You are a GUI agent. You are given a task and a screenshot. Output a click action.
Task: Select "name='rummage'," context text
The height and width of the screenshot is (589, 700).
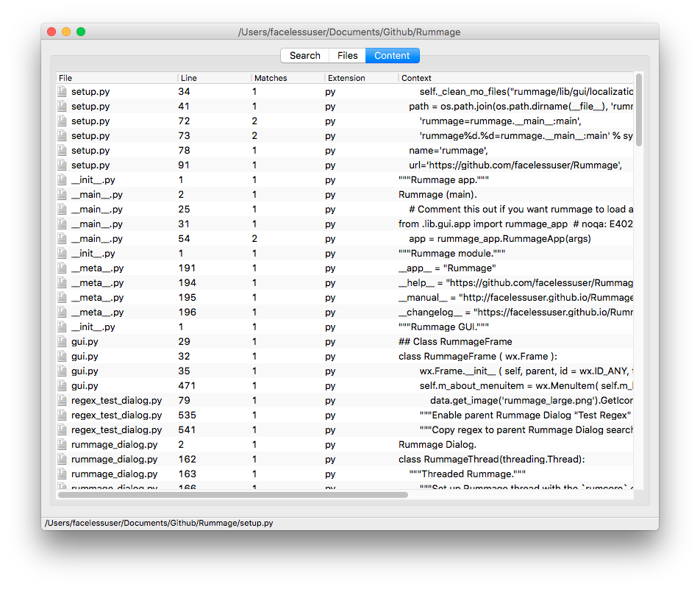(x=449, y=151)
